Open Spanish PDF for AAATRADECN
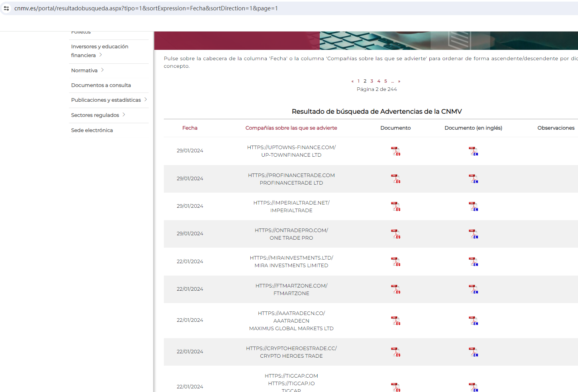The height and width of the screenshot is (392, 578). [395, 321]
